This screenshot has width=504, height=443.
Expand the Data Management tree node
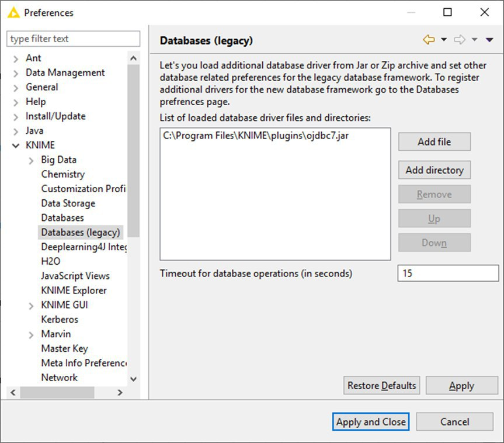point(16,74)
